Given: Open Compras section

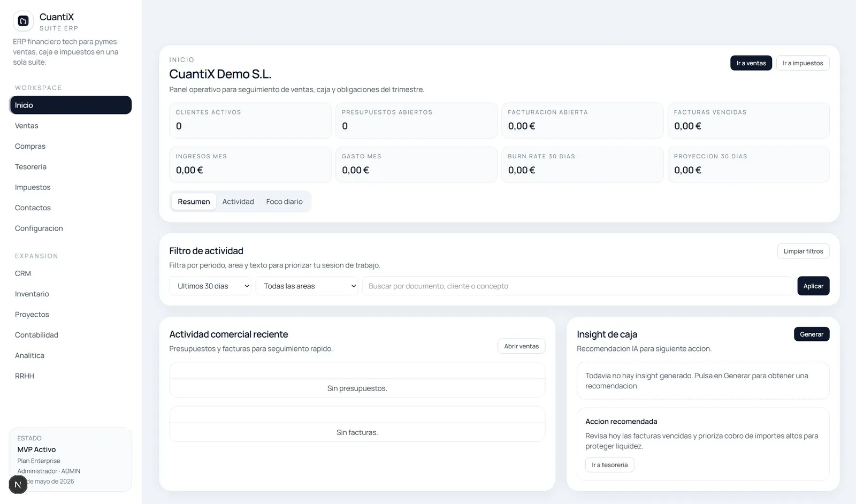Looking at the screenshot, I should coord(70,146).
